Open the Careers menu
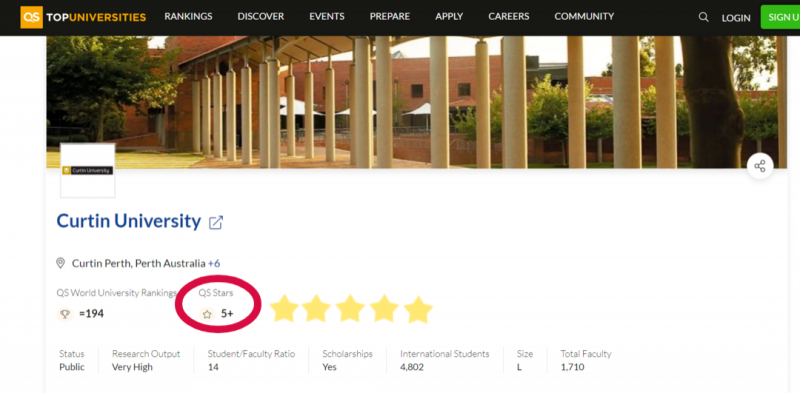The width and height of the screenshot is (800, 393). [x=509, y=16]
